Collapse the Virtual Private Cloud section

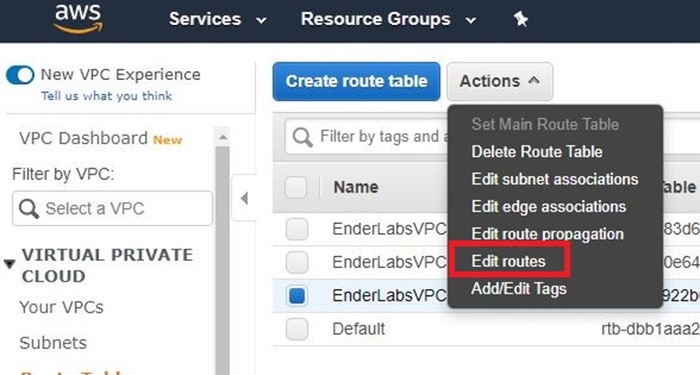point(9,264)
